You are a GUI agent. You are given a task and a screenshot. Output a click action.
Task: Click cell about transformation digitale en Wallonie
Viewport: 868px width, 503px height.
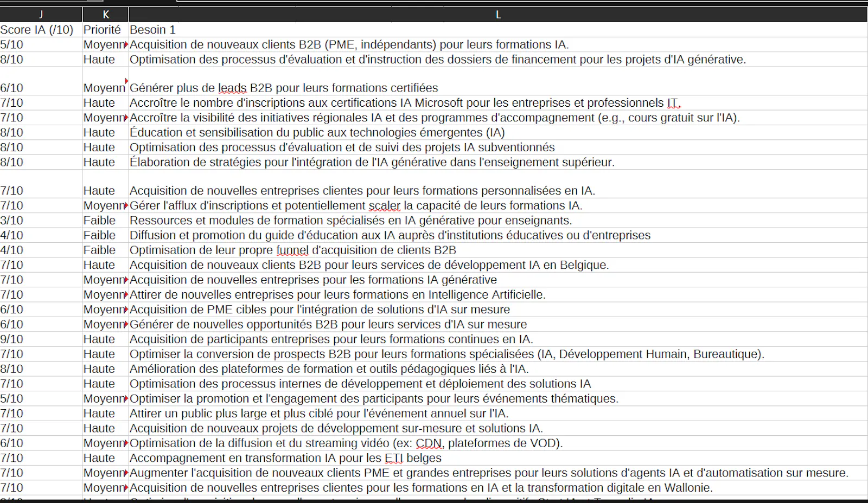[x=498, y=488]
